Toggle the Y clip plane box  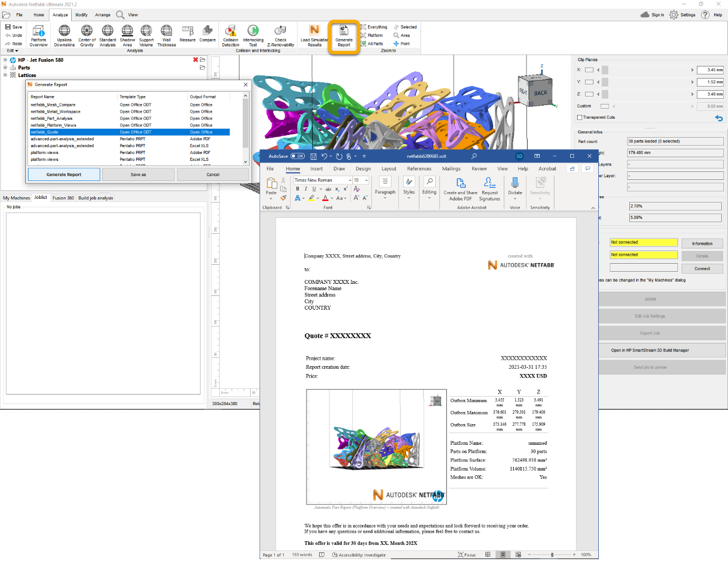click(589, 82)
